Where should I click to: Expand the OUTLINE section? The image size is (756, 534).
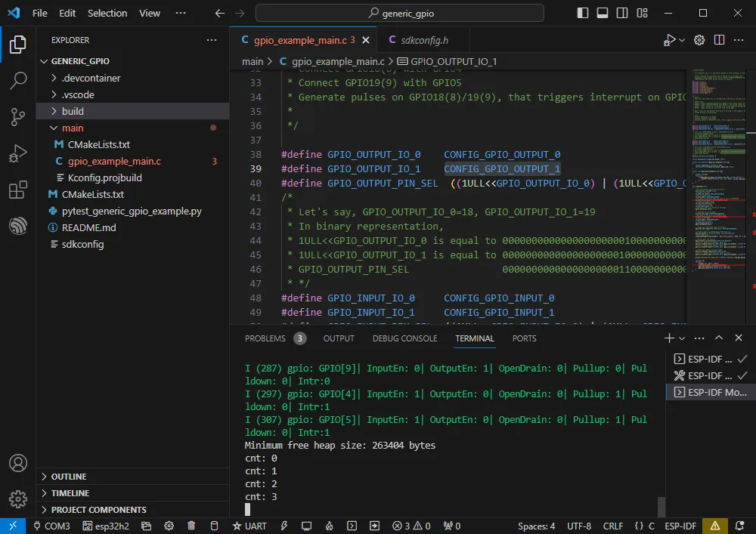68,477
